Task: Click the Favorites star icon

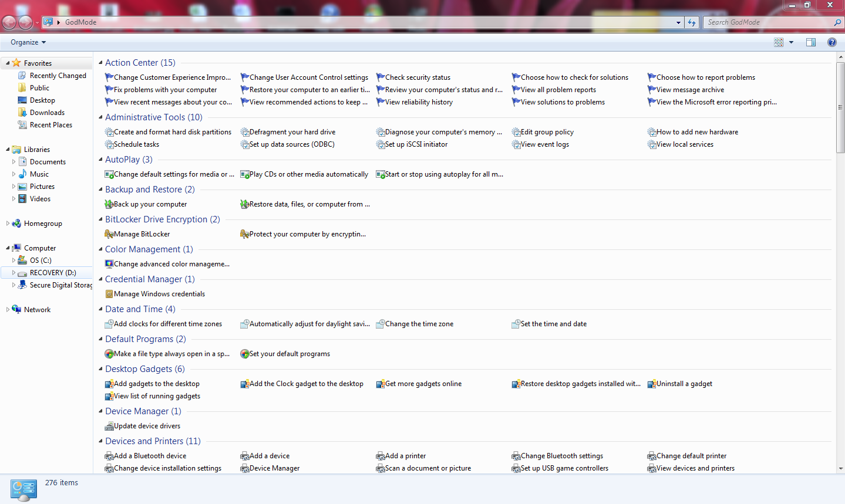Action: [16, 63]
